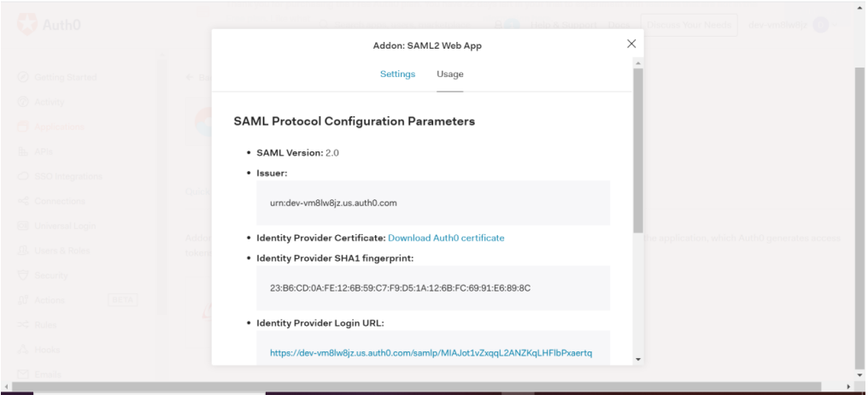Click the APIs icon in the sidebar
868x395 pixels.
tap(23, 151)
